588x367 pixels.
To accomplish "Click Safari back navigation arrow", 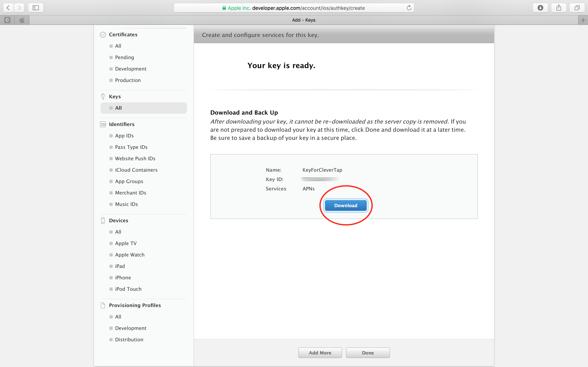I will (8, 8).
